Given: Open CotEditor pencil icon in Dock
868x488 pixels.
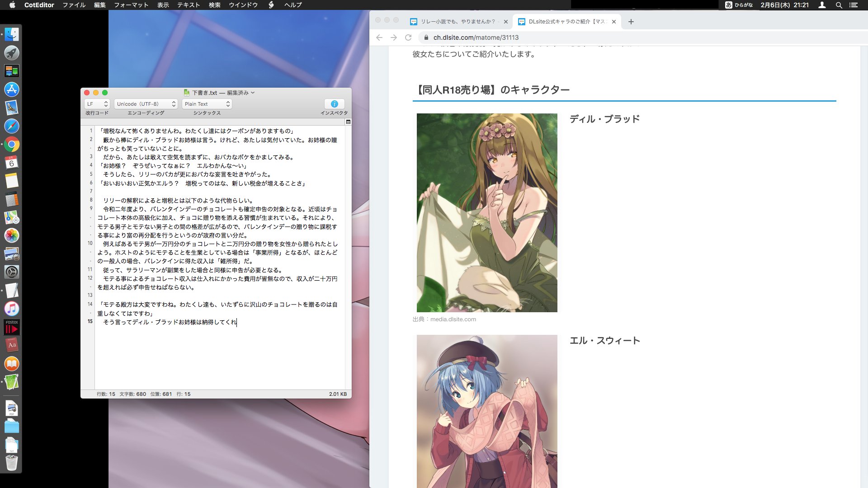Looking at the screenshot, I should point(12,382).
